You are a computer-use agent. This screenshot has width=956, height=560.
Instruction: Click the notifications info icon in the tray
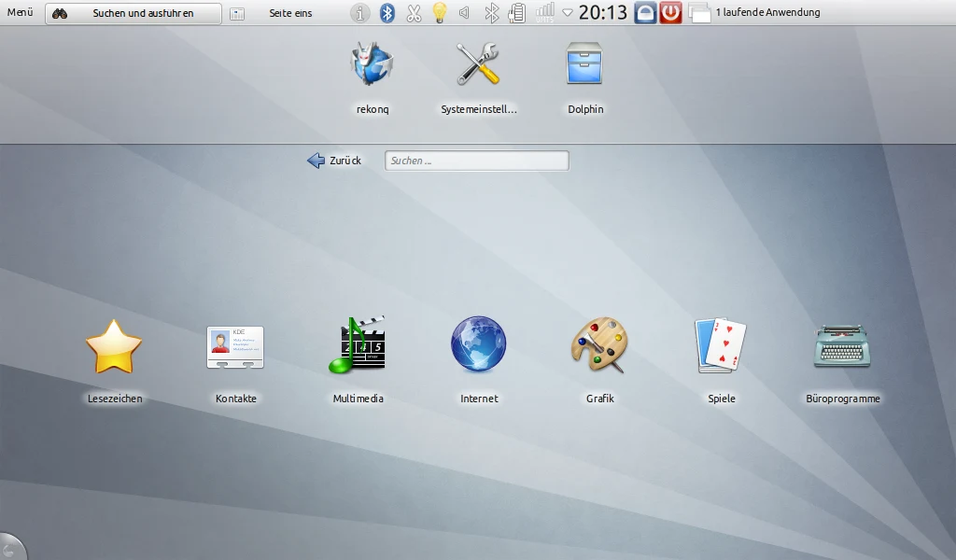point(360,13)
